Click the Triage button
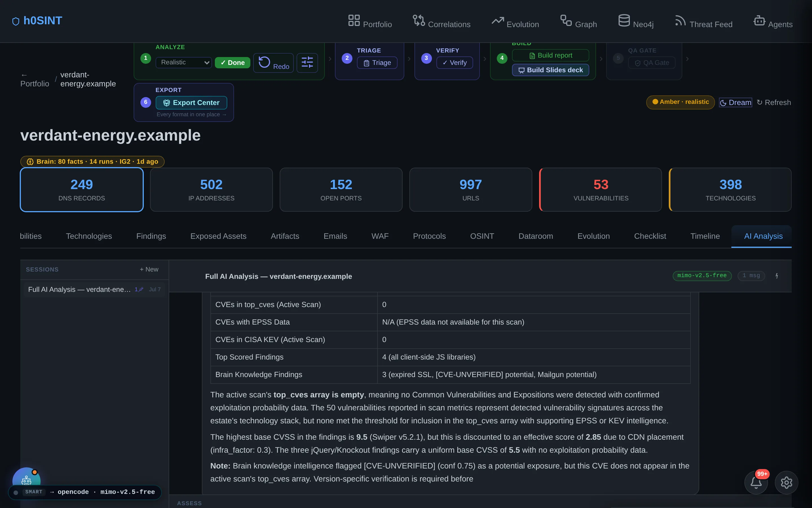The width and height of the screenshot is (812, 508). point(377,62)
